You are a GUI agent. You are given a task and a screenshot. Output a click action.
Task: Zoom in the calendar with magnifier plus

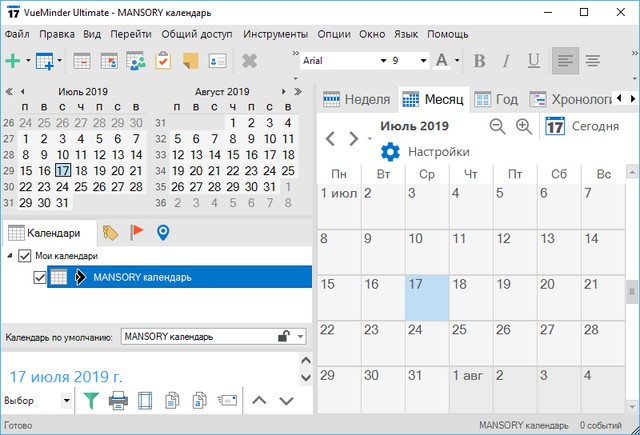click(x=523, y=127)
